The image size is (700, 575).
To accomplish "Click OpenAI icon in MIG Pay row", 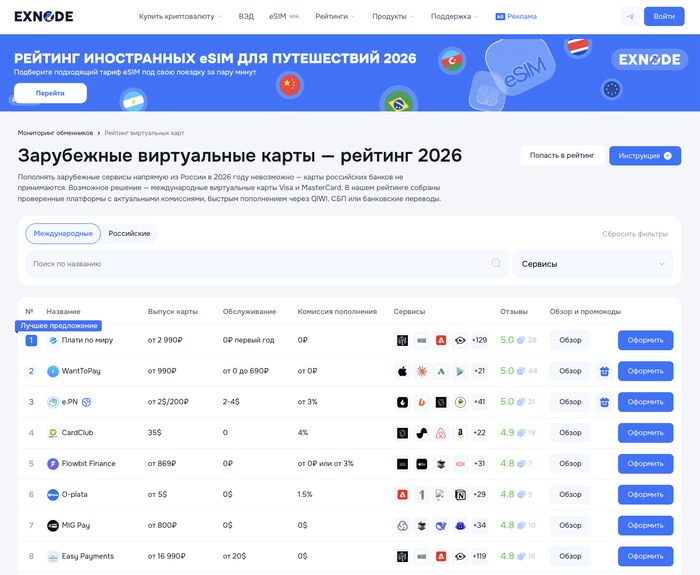I will pyautogui.click(x=402, y=525).
